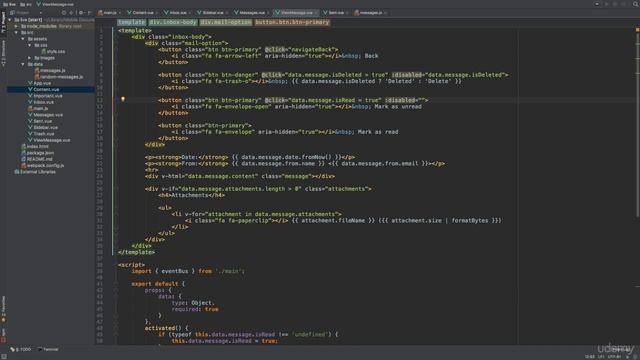Toggle the Favorites tool window side tab

[3, 309]
